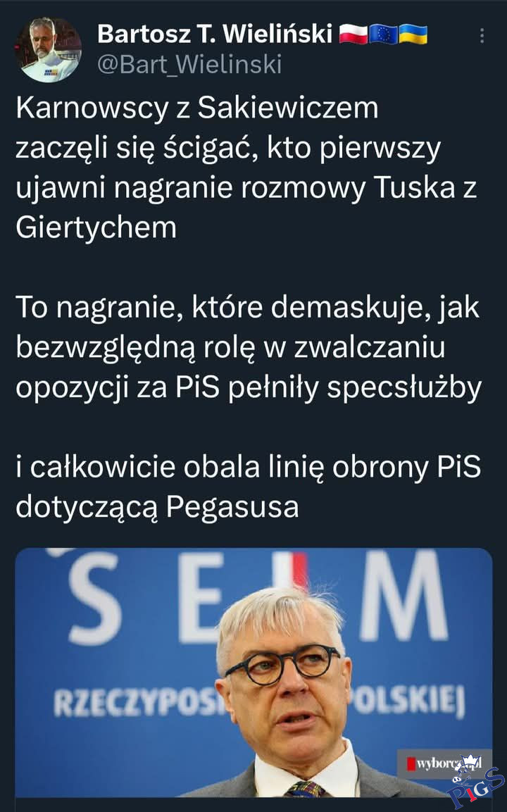Click the European Union flag emoji
The width and height of the screenshot is (507, 812).
pyautogui.click(x=382, y=35)
